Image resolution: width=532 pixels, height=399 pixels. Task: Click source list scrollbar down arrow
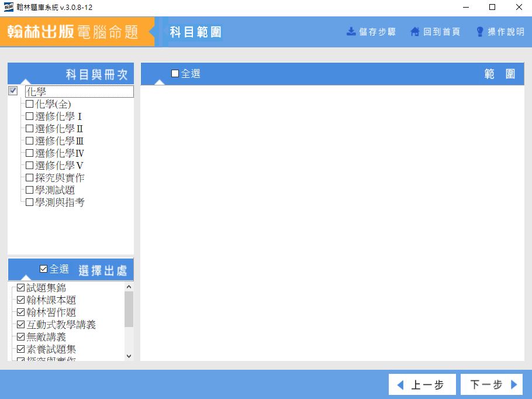[129, 356]
